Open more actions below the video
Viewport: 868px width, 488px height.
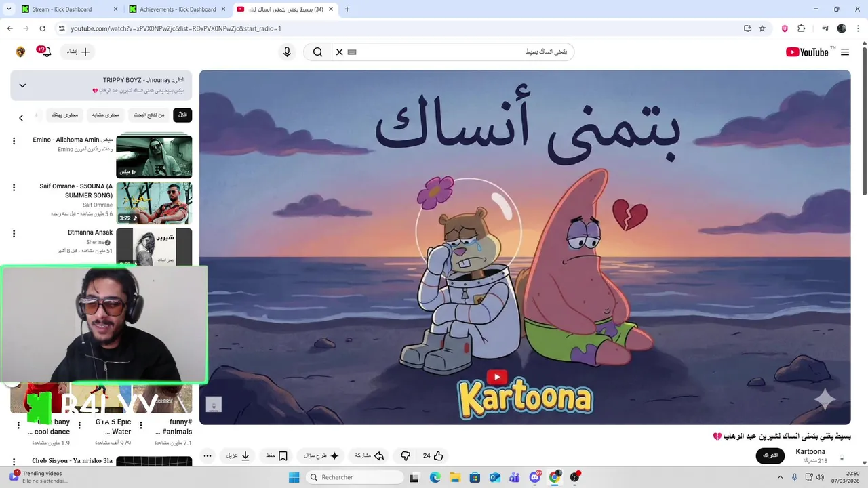click(208, 455)
